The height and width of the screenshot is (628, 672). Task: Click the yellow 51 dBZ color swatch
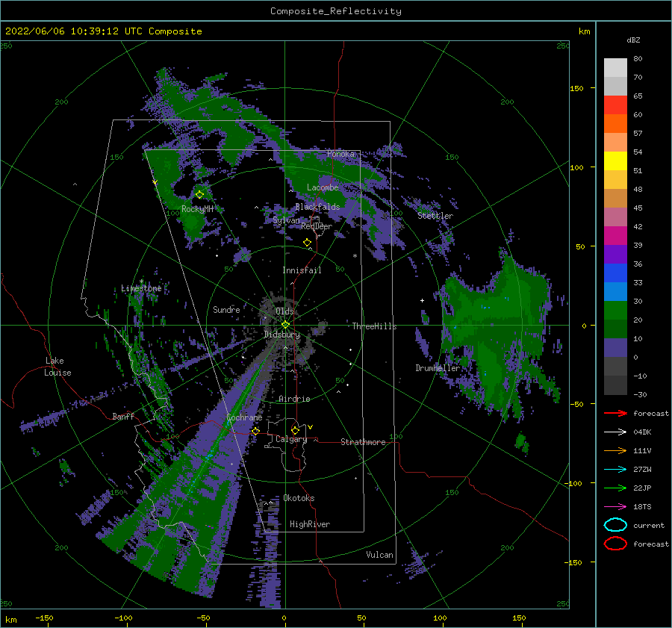tap(615, 161)
